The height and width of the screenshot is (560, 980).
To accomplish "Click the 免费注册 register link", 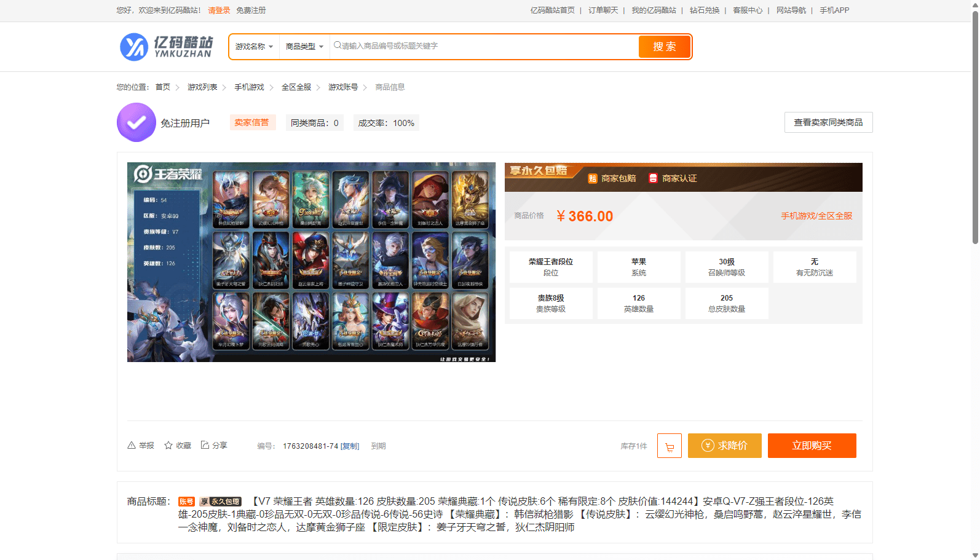I will click(x=251, y=10).
